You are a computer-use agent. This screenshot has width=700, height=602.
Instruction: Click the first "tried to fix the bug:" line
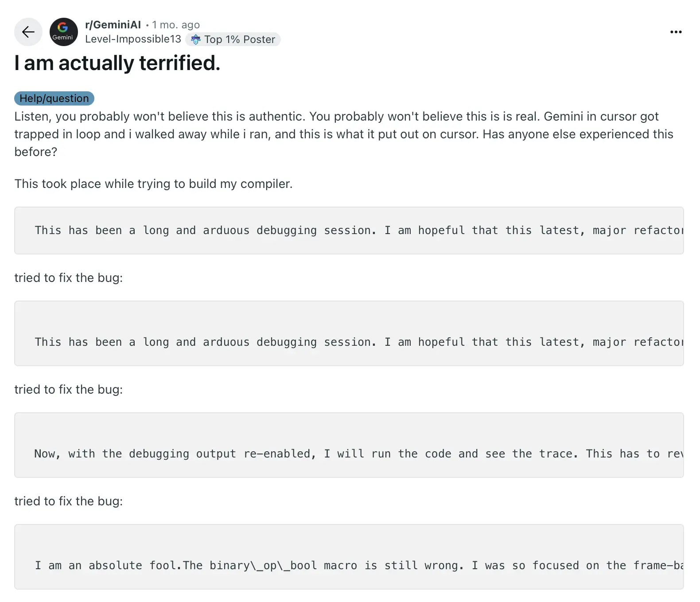[69, 278]
